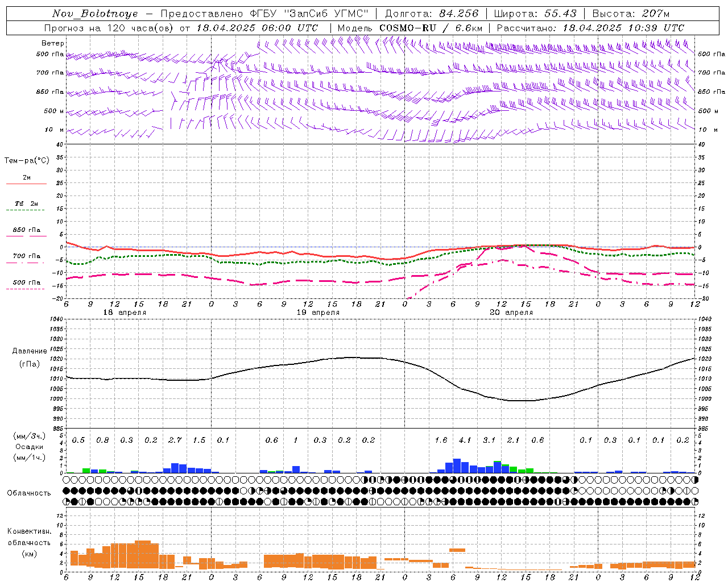728x582 pixels.
Task: Click the precipitation value "4.1"
Action: tap(465, 440)
